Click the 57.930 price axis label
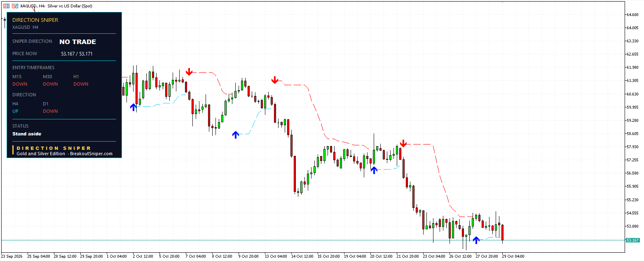 click(x=632, y=147)
